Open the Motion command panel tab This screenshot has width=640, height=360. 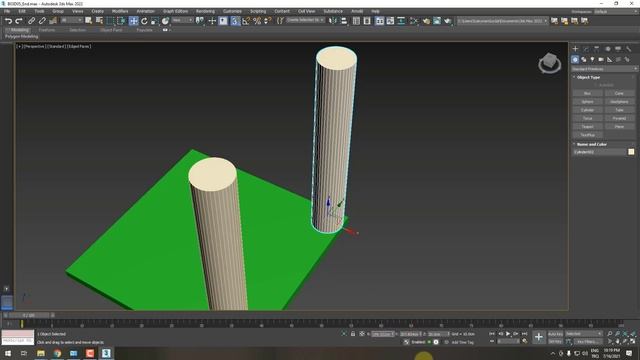[608, 49]
